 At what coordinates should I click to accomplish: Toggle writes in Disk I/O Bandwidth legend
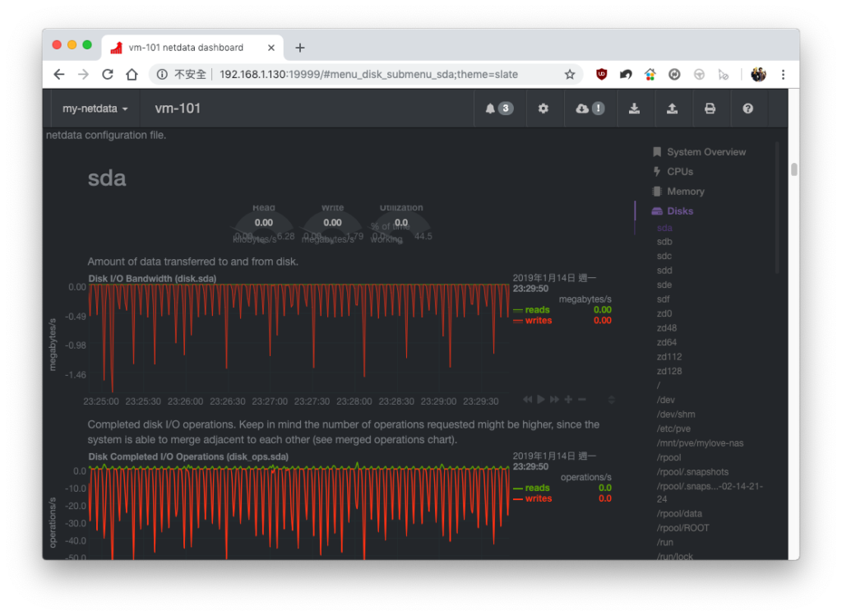tap(538, 321)
